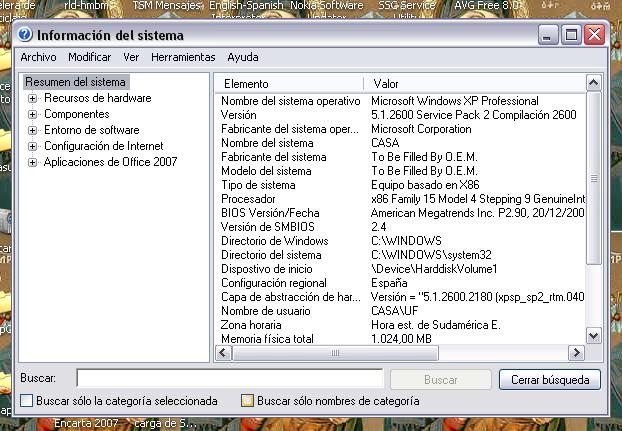Enable Buscar sólo la categoría seleccionada

click(x=26, y=401)
